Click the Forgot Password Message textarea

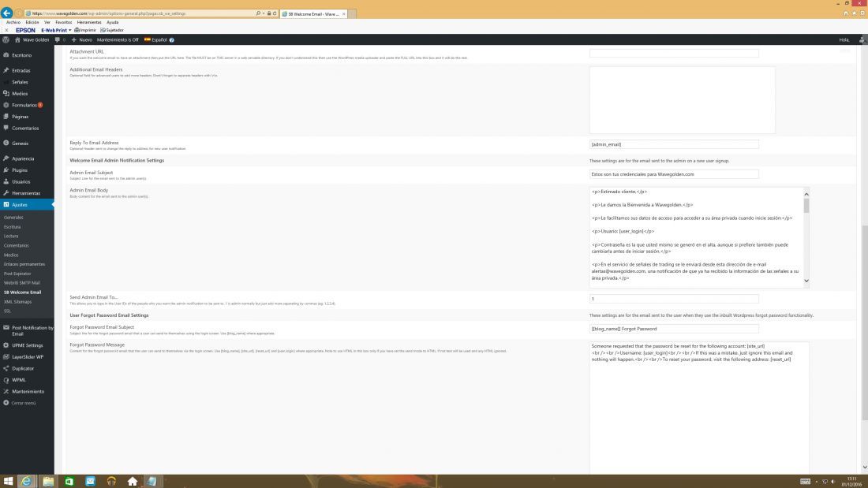tap(699, 408)
